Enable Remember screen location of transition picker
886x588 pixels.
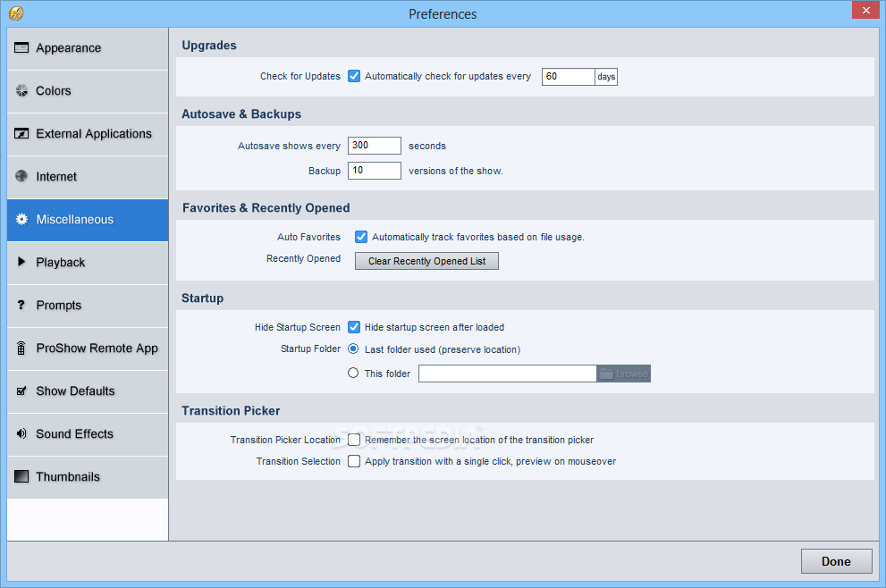[x=354, y=440]
